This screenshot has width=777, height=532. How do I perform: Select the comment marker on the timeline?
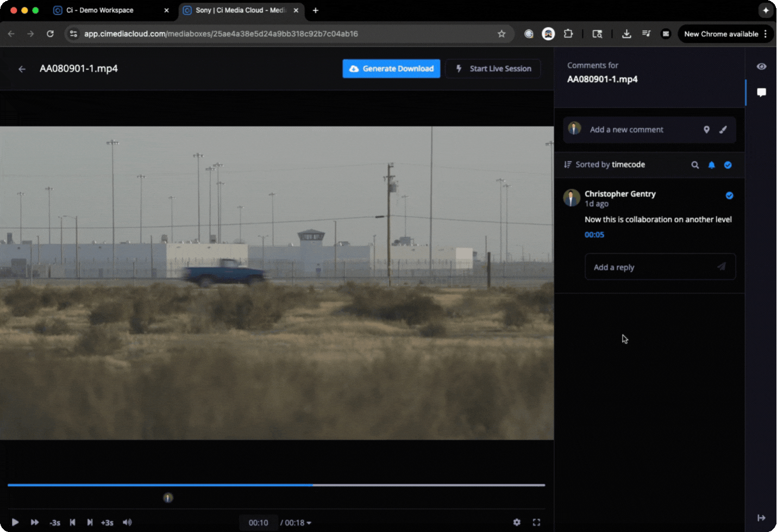[168, 497]
